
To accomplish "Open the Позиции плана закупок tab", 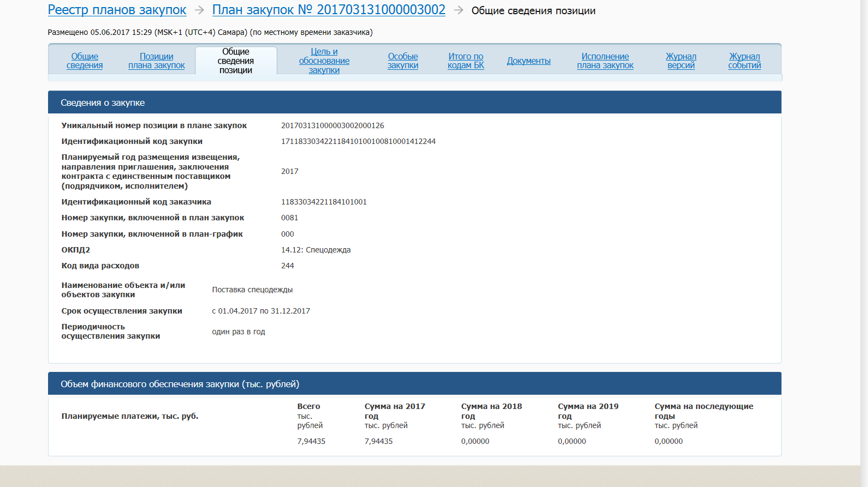I will pos(157,61).
